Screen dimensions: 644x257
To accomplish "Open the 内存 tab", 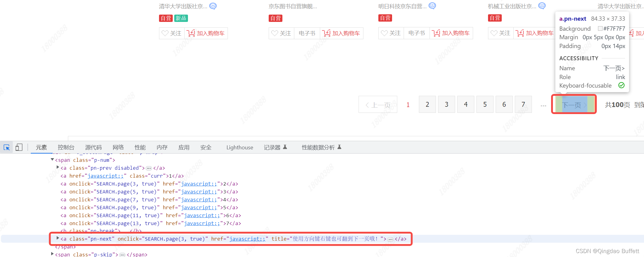I will point(162,148).
